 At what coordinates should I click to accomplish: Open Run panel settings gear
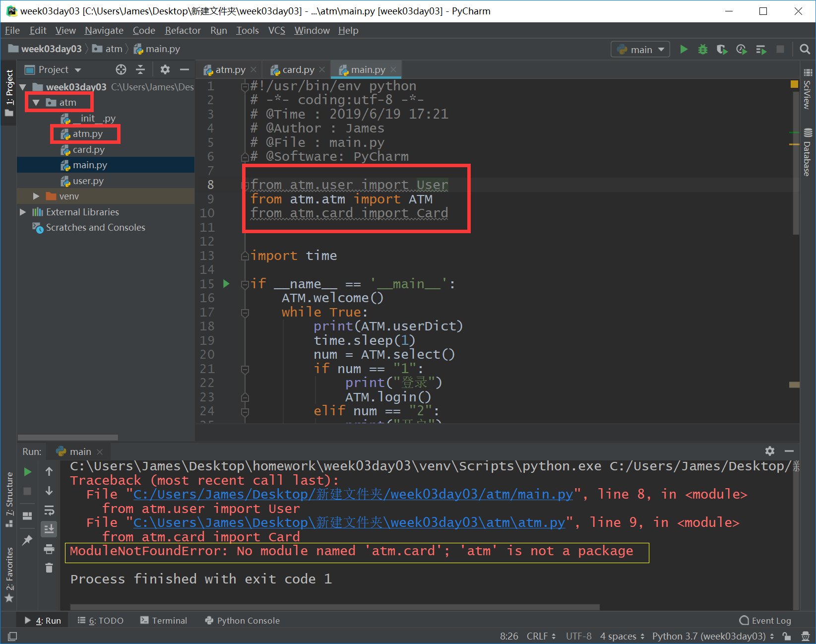pyautogui.click(x=770, y=451)
